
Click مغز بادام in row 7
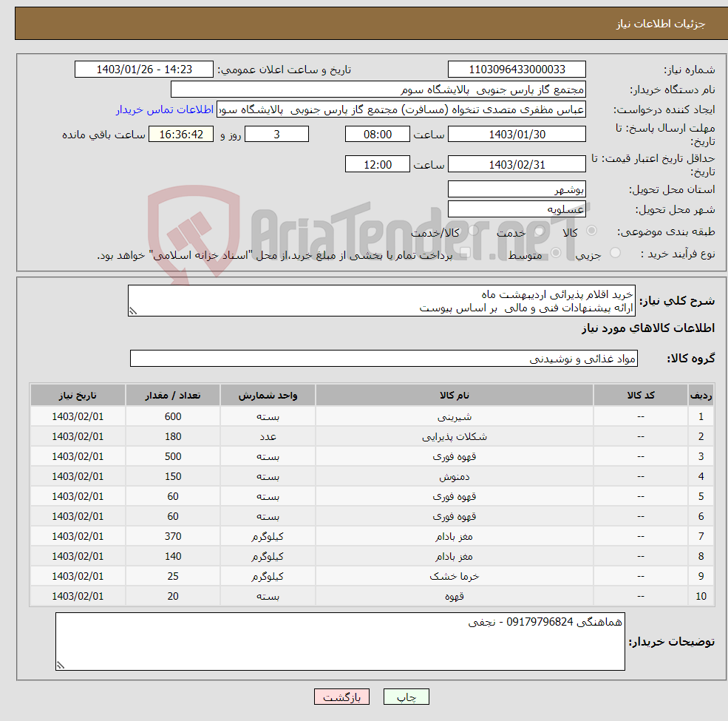tap(455, 537)
